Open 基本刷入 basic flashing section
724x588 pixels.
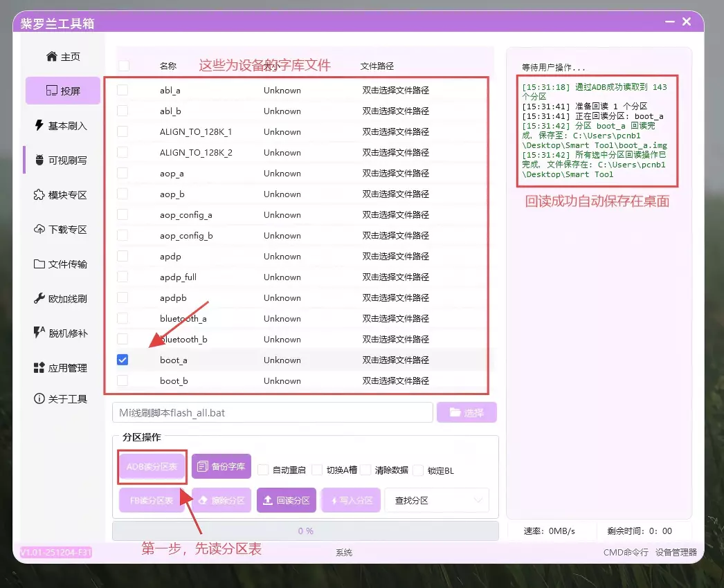[61, 125]
